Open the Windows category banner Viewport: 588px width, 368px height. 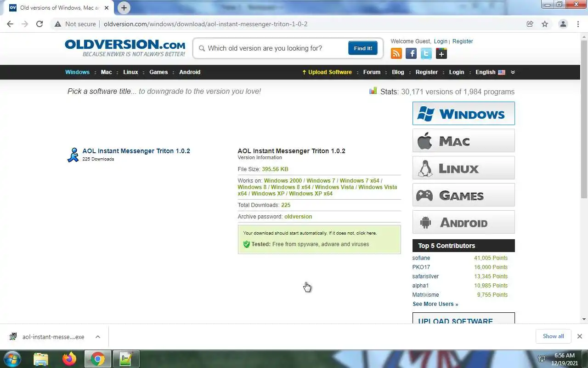tap(464, 113)
